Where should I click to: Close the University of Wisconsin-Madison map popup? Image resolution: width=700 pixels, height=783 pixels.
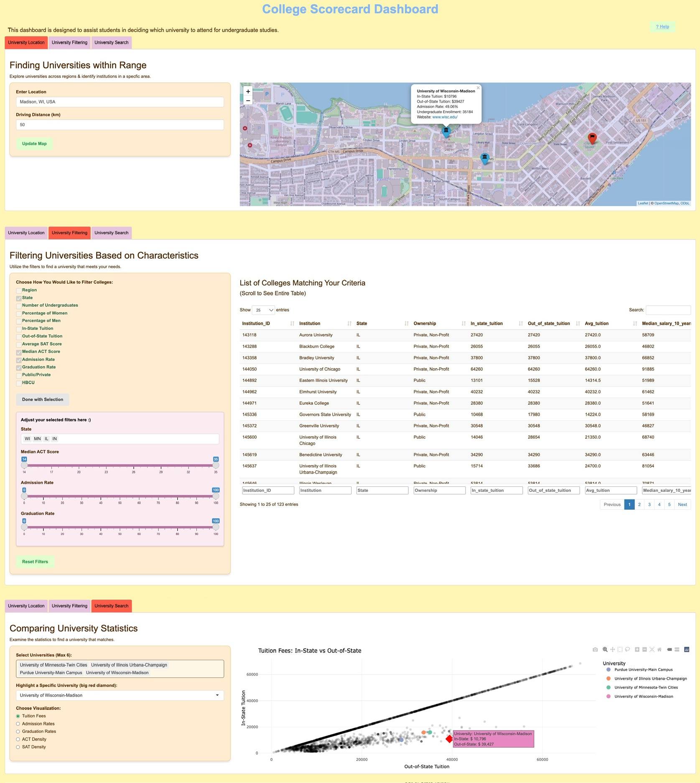(478, 88)
